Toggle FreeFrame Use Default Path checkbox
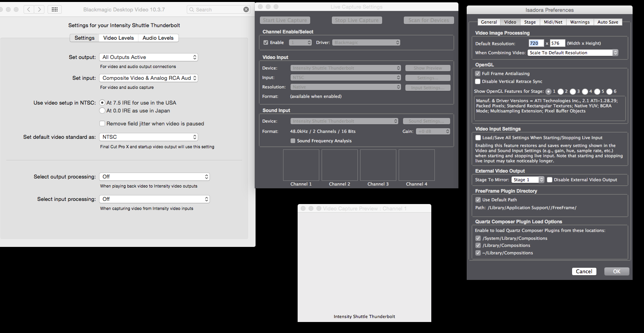Screen dimensions: 644x333 478,200
